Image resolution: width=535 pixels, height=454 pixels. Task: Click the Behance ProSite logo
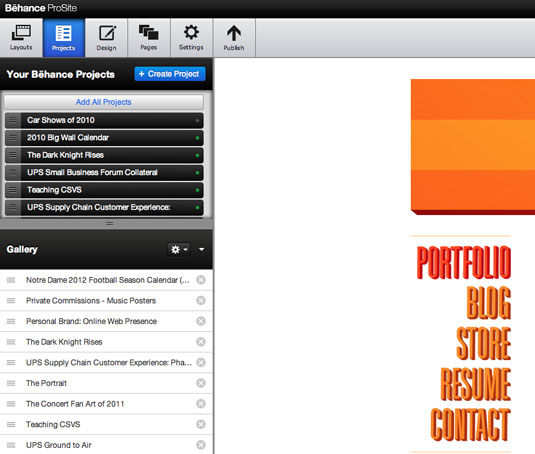click(41, 8)
